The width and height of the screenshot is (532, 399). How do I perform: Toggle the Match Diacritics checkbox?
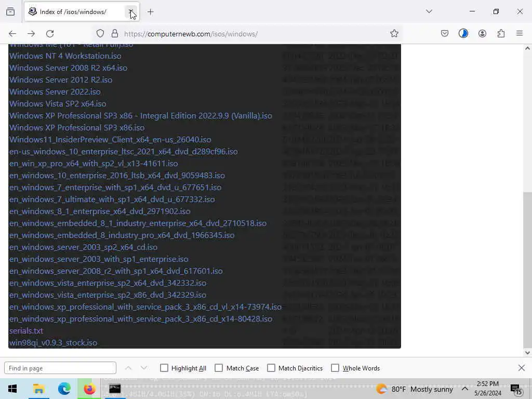[x=271, y=368]
